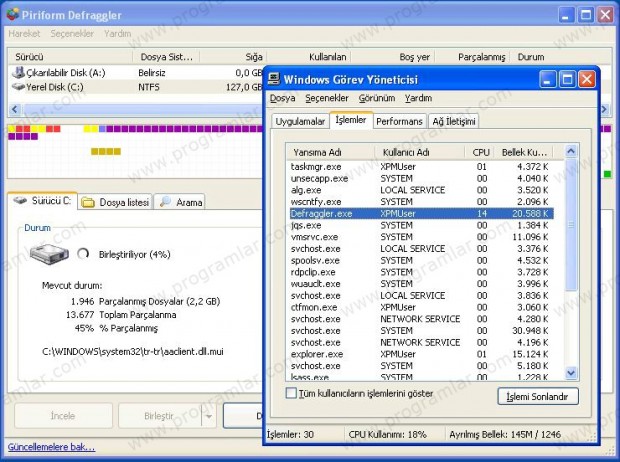This screenshot has width=620, height=462.
Task: Select Çıkarılabilir Disk (A:) drive row
Action: 136,73
